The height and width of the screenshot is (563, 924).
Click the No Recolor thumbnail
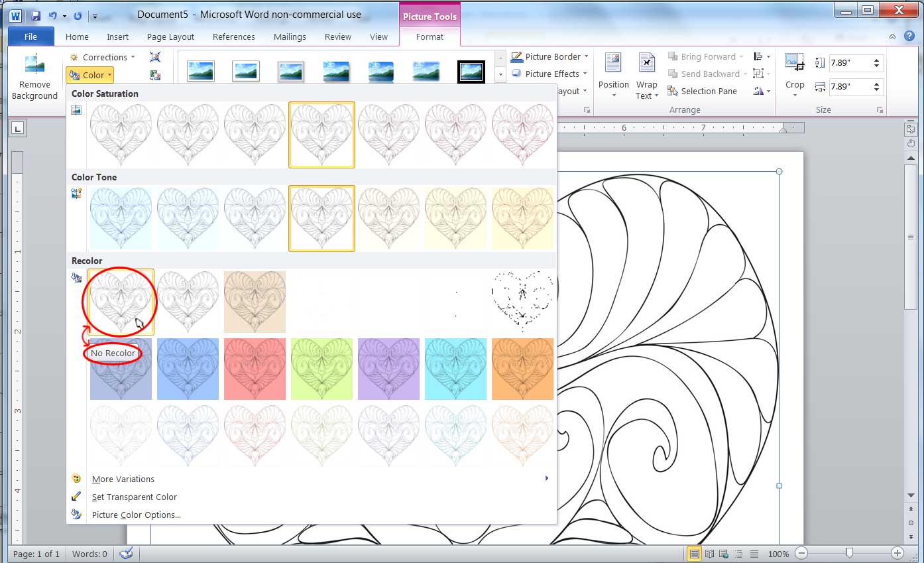point(120,302)
